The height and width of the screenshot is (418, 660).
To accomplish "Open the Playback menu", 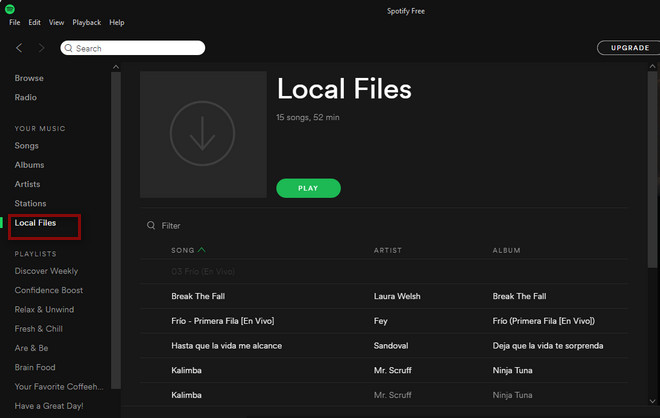I will (x=86, y=22).
